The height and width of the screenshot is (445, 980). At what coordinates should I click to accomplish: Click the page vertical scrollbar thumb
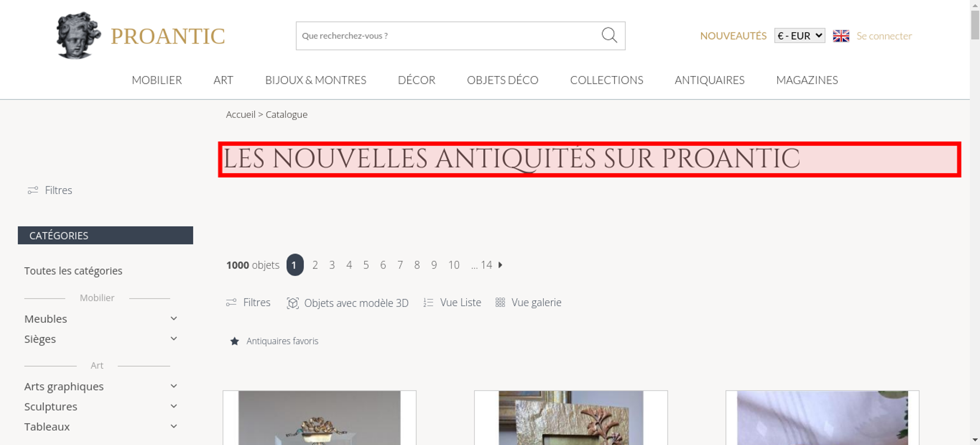(x=975, y=25)
